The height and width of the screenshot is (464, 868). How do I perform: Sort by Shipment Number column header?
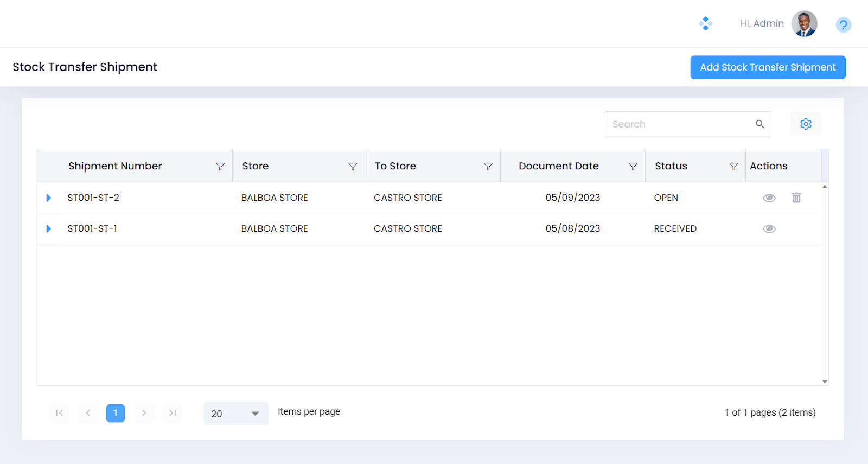115,166
